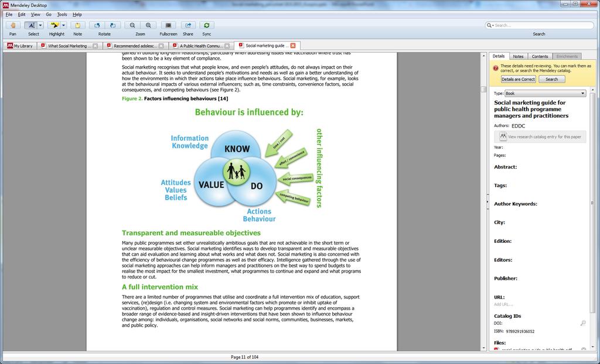Click the document vertical scrollbar thumb
This screenshot has height=364, width=600.
pyautogui.click(x=483, y=89)
